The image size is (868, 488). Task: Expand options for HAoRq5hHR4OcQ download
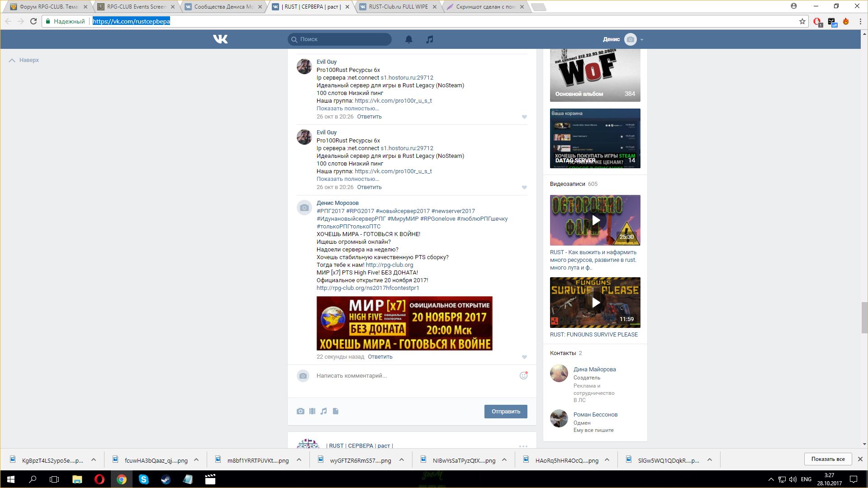coord(607,460)
